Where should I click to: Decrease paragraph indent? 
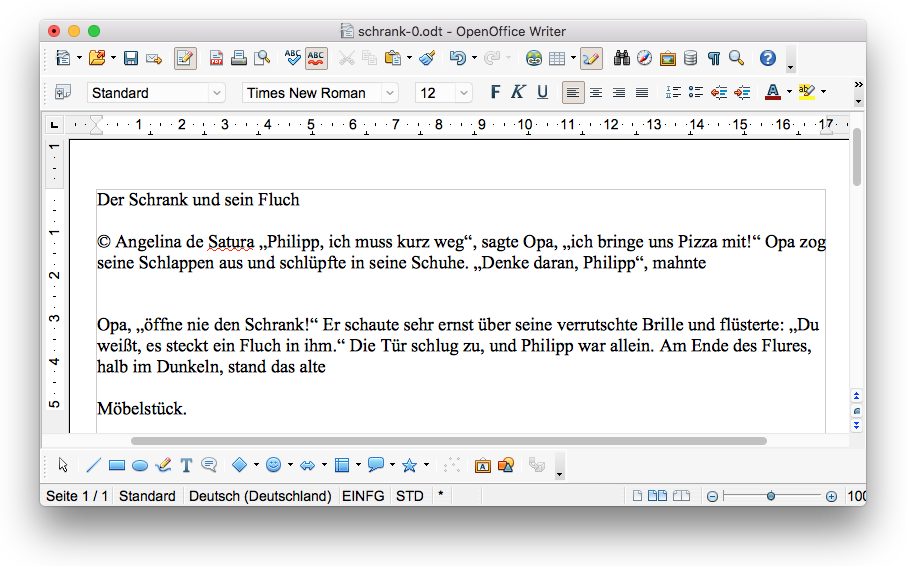(x=719, y=92)
